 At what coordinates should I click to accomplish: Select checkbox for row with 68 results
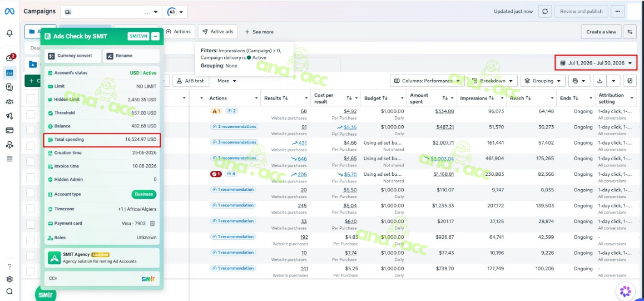click(31, 114)
